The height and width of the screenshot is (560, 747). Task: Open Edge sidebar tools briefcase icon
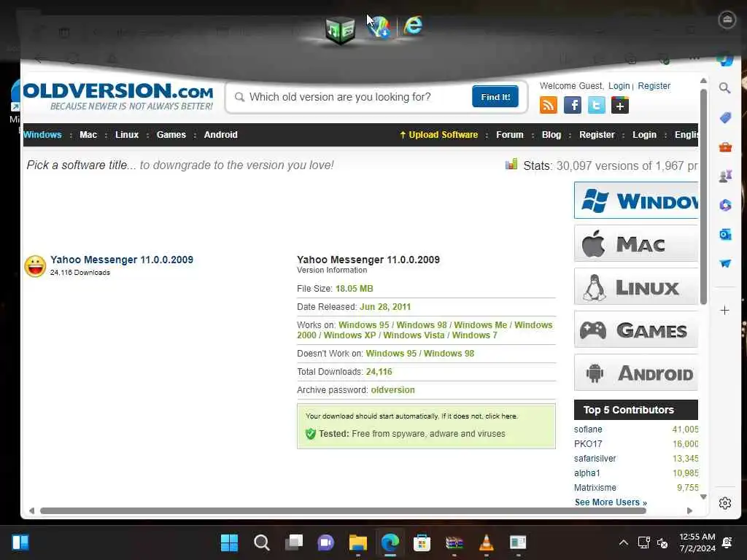pos(724,147)
